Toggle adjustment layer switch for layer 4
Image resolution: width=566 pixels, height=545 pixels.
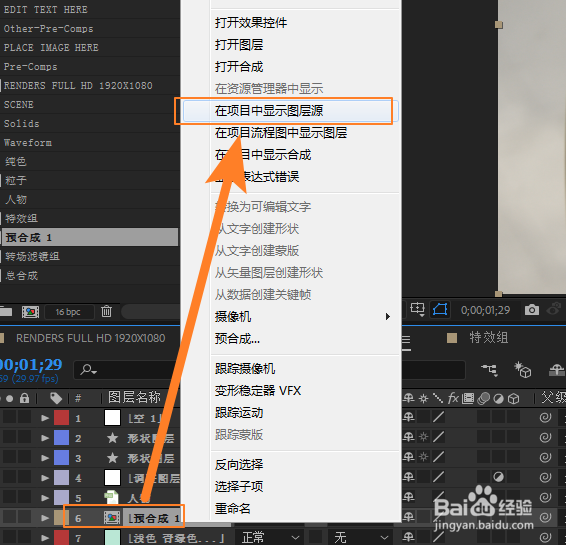(498, 478)
